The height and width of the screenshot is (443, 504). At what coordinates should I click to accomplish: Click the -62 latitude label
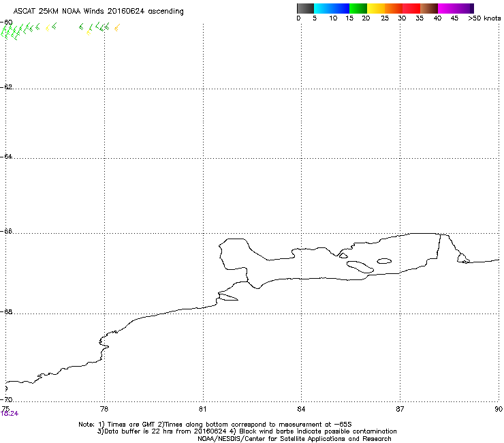click(x=6, y=87)
